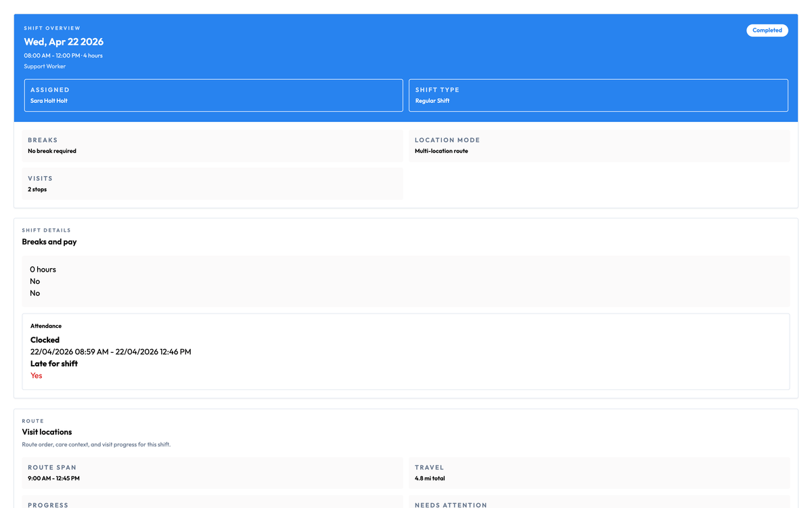The image size is (812, 508).
Task: Select the Wed, Apr 22 2026 heading
Action: 64,42
